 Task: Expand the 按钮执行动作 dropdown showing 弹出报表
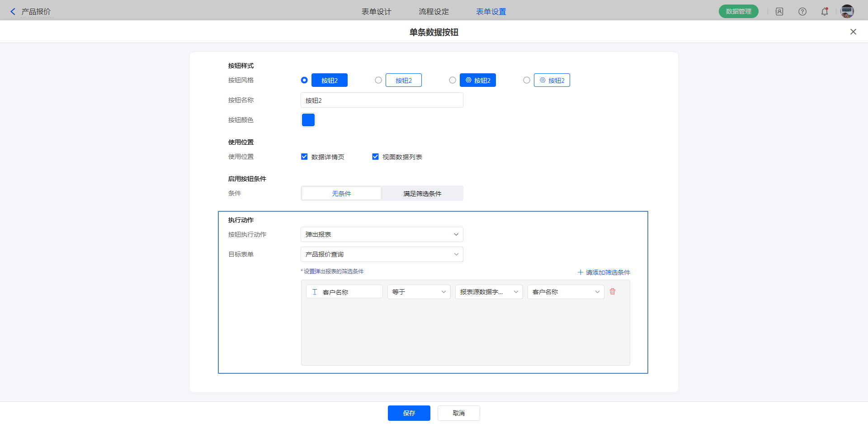pyautogui.click(x=382, y=234)
